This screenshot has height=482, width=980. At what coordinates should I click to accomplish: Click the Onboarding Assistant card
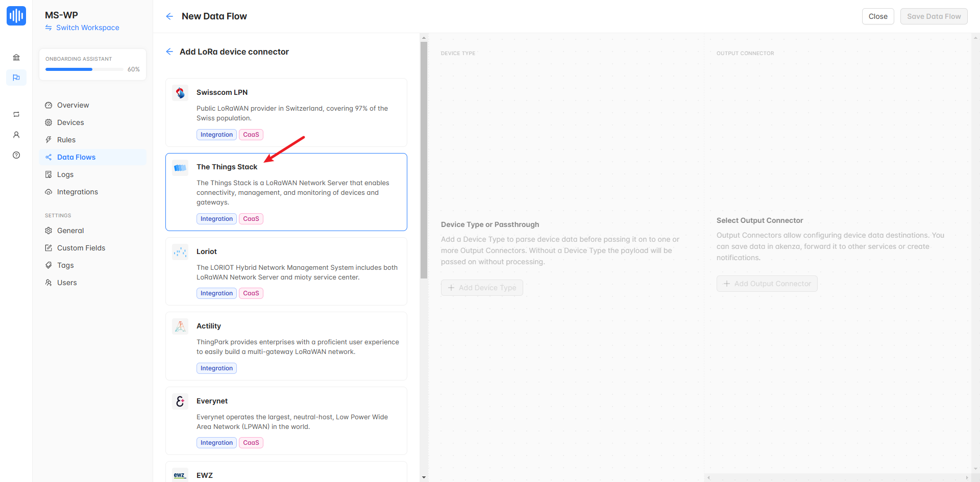point(92,64)
